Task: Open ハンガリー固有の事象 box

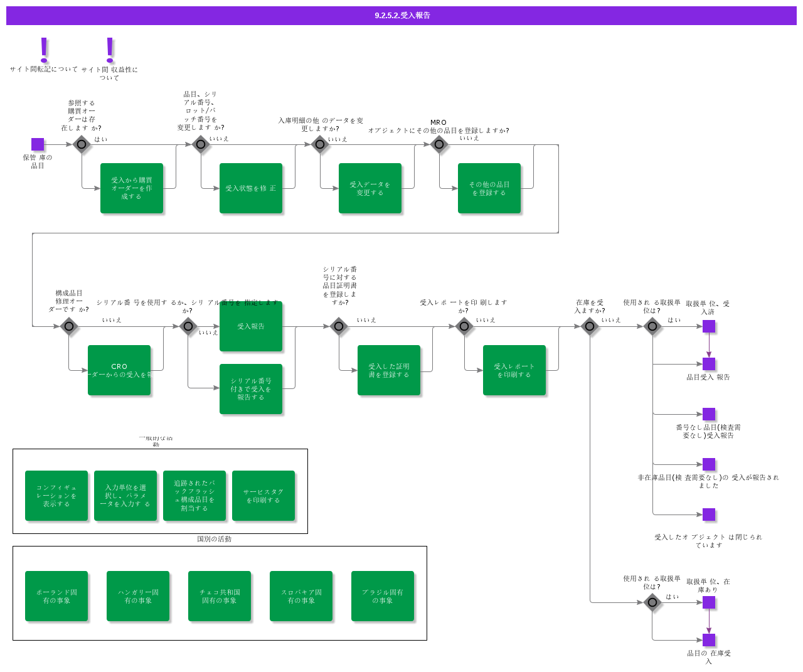Action: (138, 596)
